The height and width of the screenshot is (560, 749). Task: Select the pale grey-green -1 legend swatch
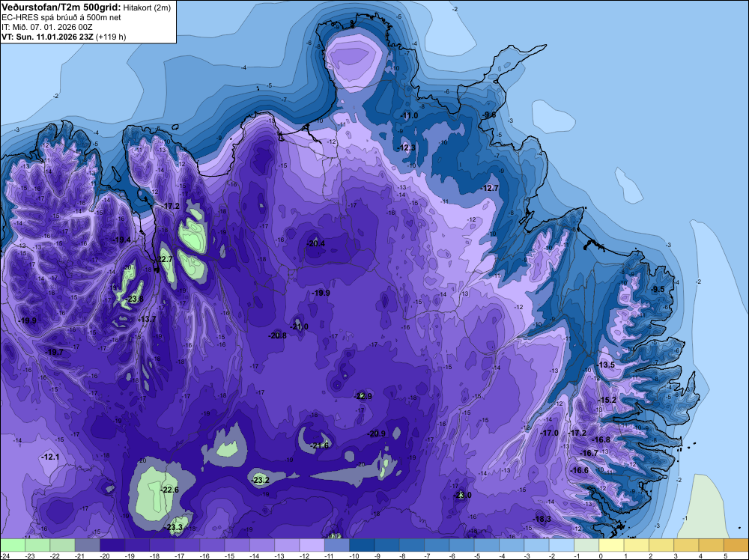(586, 545)
